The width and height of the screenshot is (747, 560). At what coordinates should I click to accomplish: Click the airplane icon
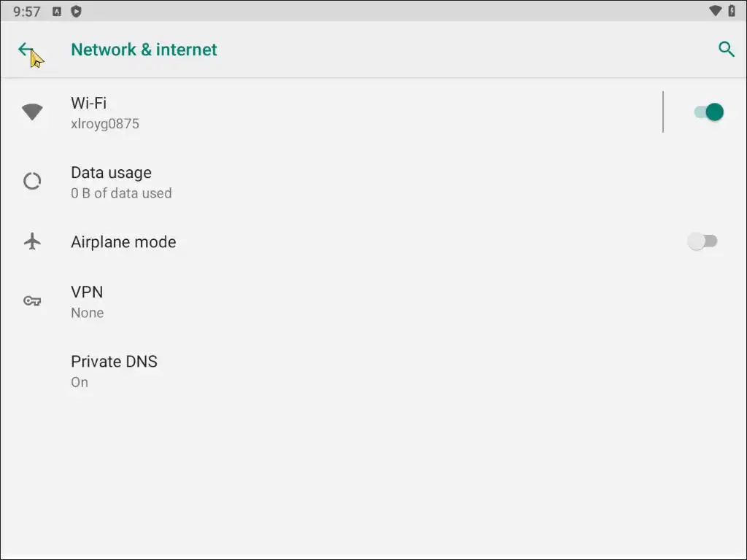pos(32,241)
